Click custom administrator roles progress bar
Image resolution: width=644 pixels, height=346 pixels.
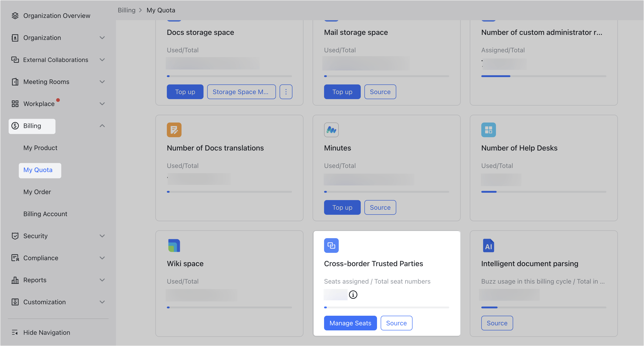pyautogui.click(x=543, y=76)
